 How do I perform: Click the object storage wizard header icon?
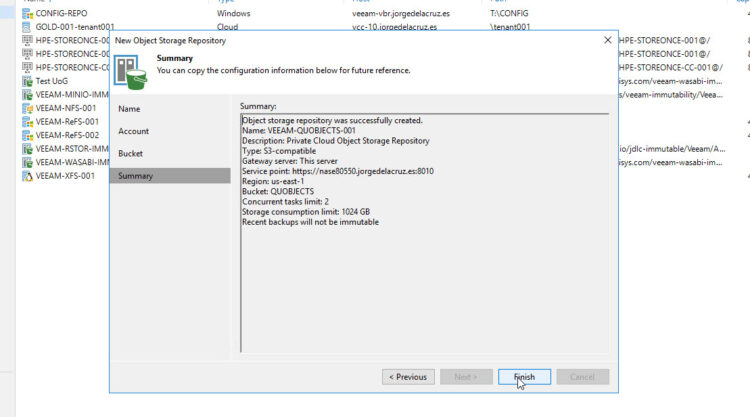click(130, 72)
